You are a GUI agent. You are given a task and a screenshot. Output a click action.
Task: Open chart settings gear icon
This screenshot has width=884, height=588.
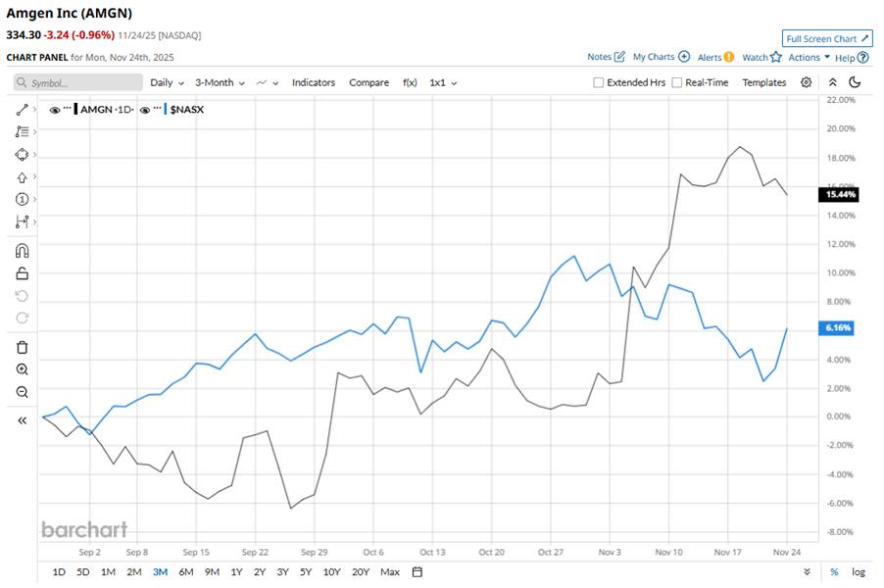pos(806,82)
